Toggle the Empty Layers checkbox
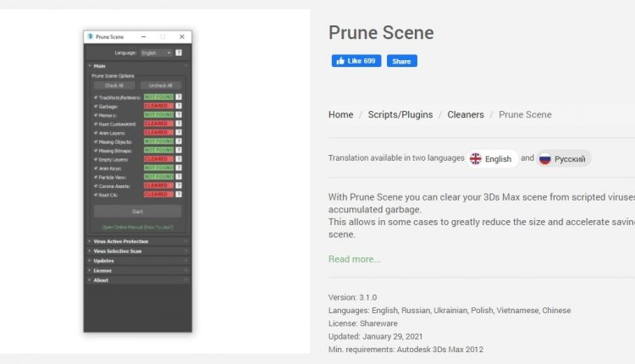The image size is (635, 364). (97, 159)
